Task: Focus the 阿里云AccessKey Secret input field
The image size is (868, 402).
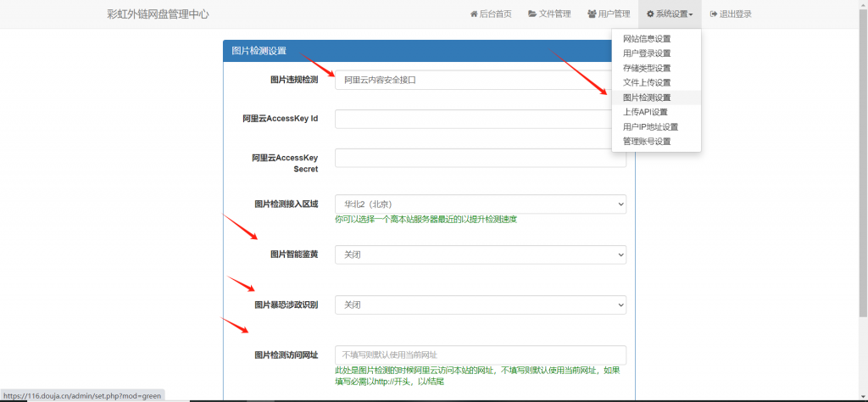Action: (x=481, y=158)
